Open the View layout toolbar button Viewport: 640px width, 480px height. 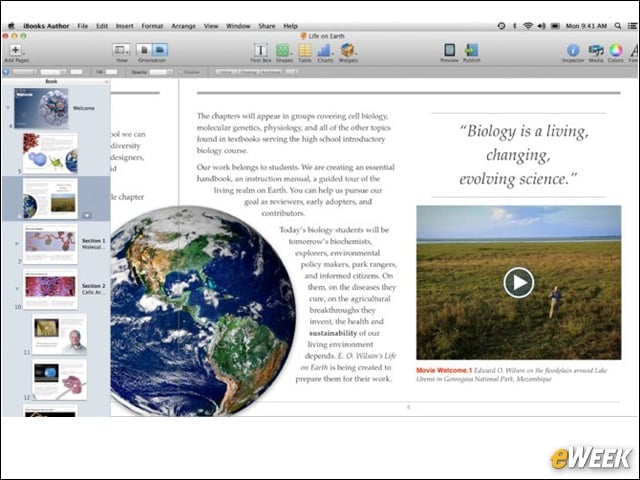(121, 50)
